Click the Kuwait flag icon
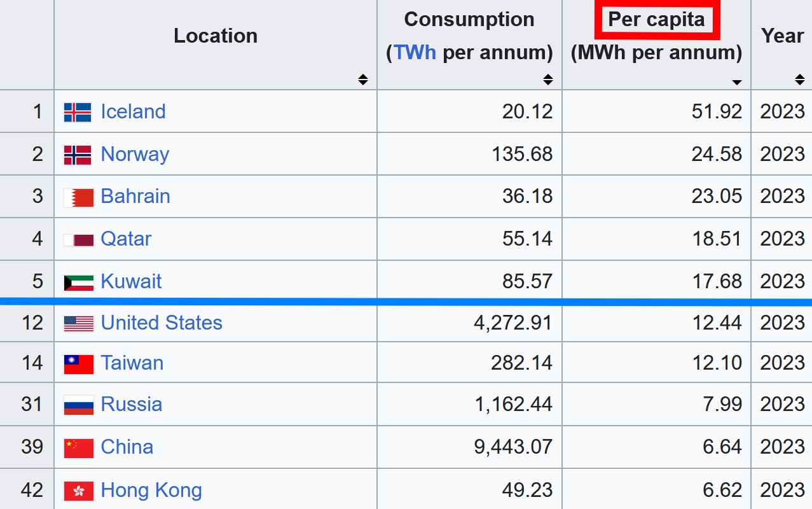 coord(78,282)
